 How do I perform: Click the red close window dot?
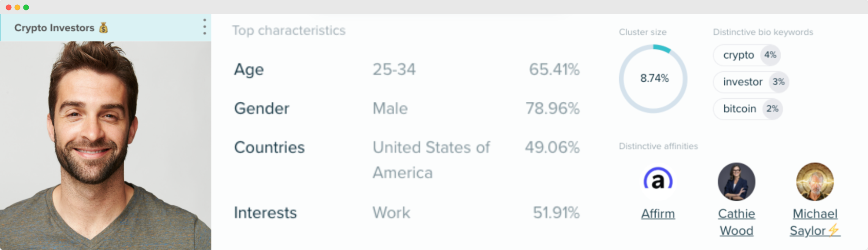pos(8,7)
